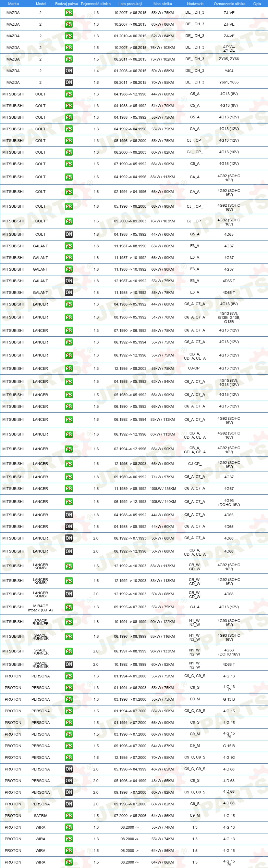Select the 'ZY05, ZY66' engine code cell

229,59
